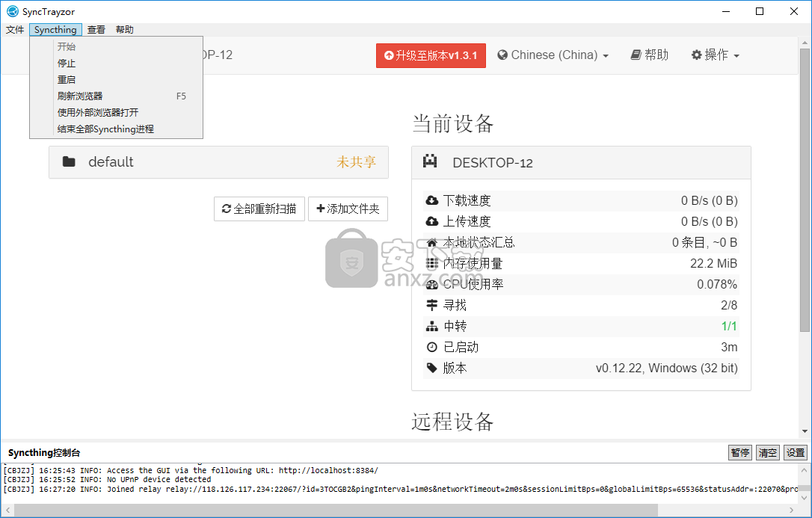
Task: Click the 当前设备 heading
Action: (452, 123)
